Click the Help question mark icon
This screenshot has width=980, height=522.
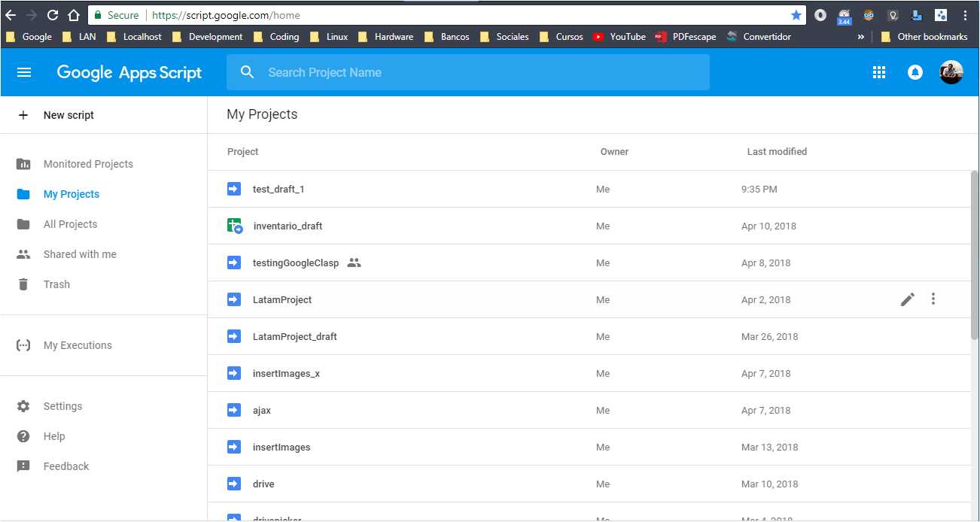point(23,436)
